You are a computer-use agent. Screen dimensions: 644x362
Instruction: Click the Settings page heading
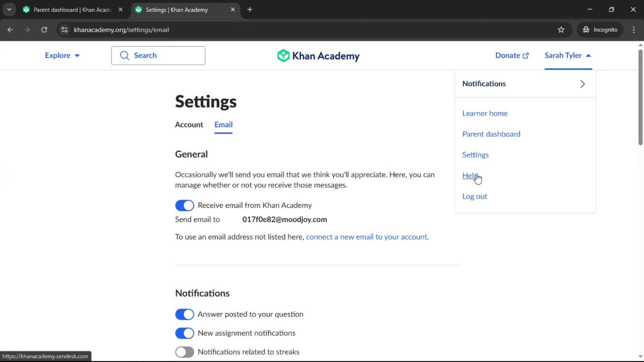pyautogui.click(x=206, y=102)
